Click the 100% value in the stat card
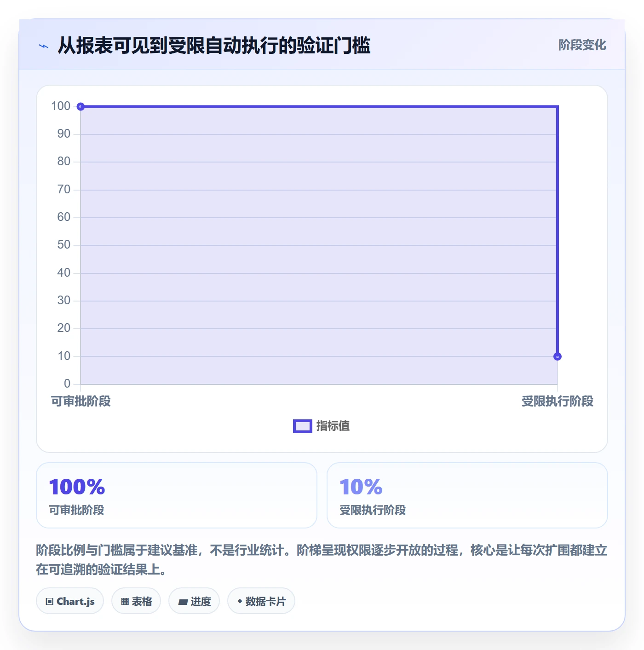Screen dimensions: 644x650 [77, 487]
